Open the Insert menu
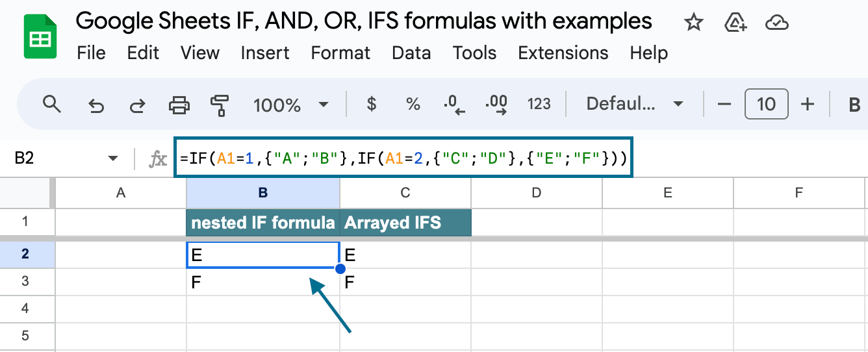868x352 pixels. click(265, 53)
